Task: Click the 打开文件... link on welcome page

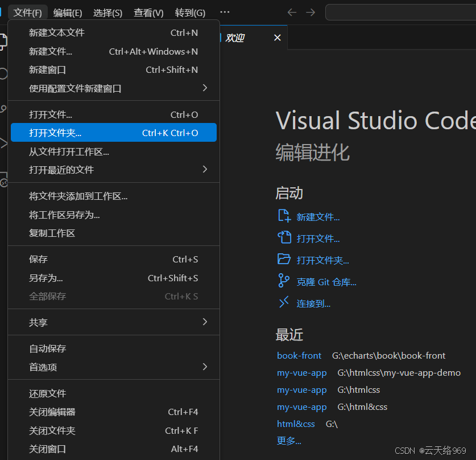Action: 318,239
